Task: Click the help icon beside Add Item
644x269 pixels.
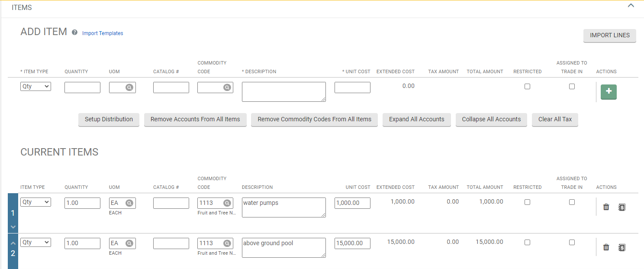Action: 74,32
